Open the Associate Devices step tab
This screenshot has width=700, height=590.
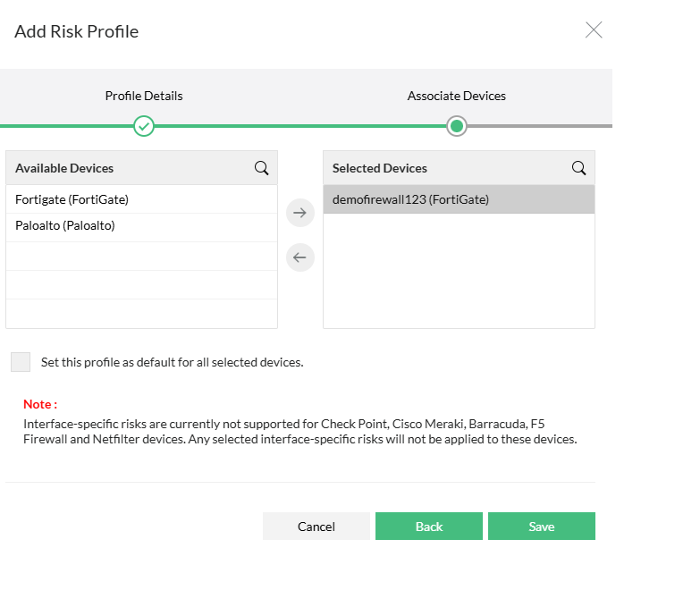[x=456, y=96]
